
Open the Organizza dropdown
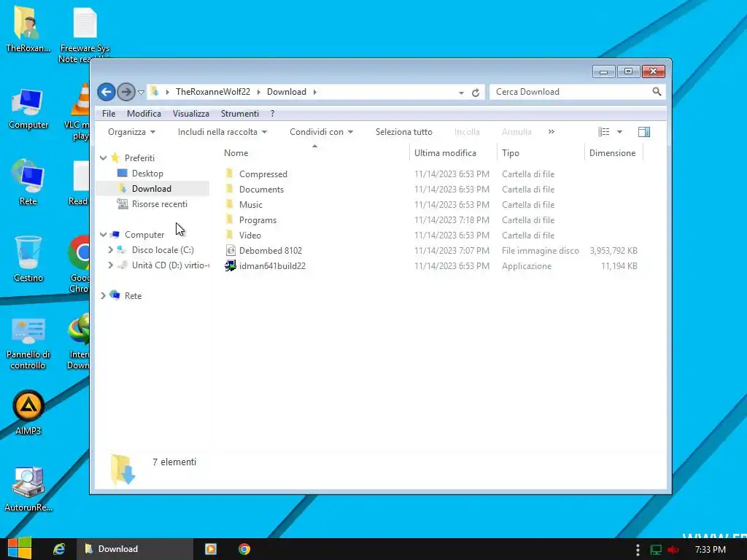coord(131,132)
